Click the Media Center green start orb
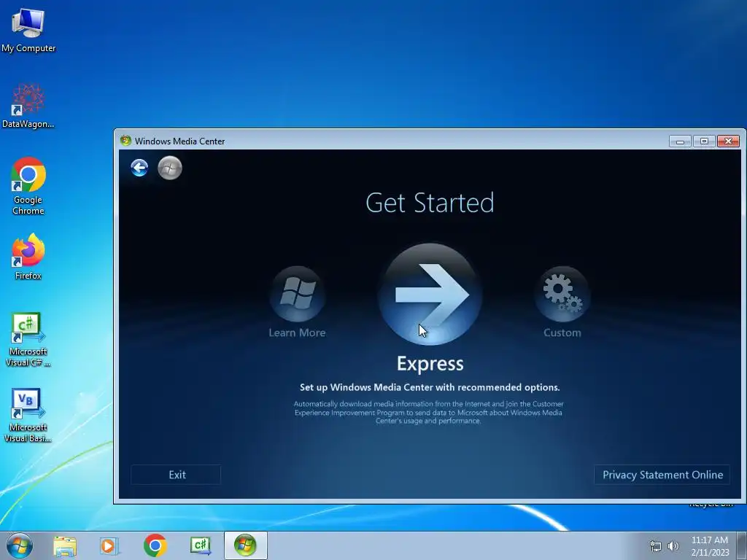 point(170,168)
